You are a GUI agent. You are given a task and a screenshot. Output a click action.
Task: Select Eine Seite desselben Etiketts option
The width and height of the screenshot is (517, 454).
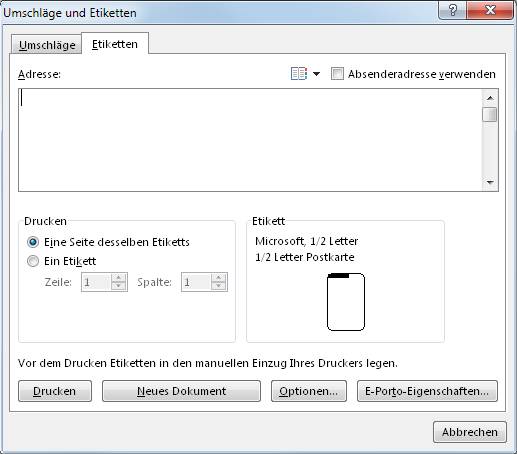coord(33,242)
